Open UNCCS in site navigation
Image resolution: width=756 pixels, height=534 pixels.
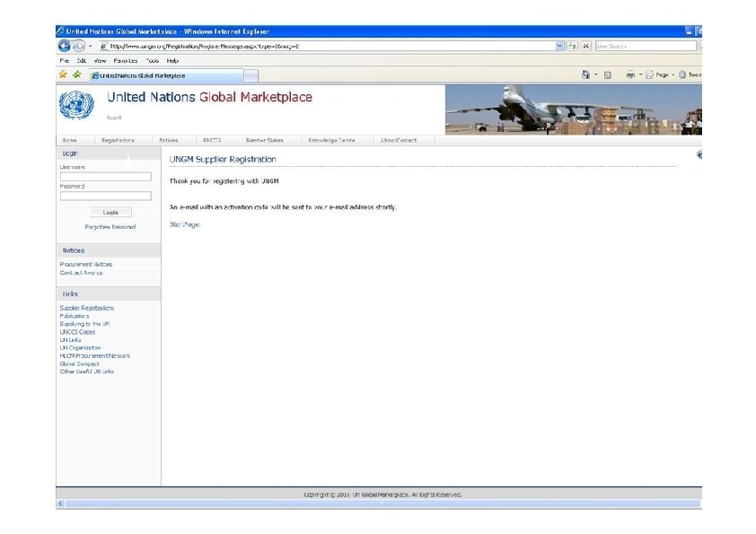click(212, 140)
